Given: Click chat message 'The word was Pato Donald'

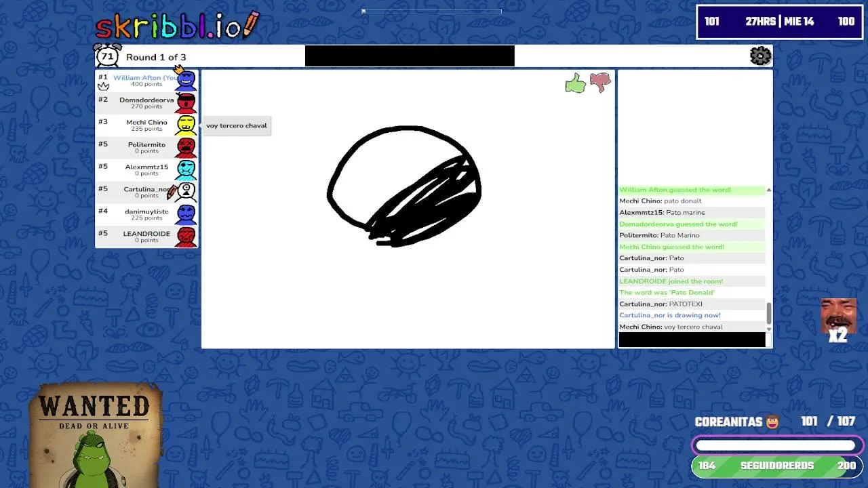Looking at the screenshot, I should click(667, 292).
